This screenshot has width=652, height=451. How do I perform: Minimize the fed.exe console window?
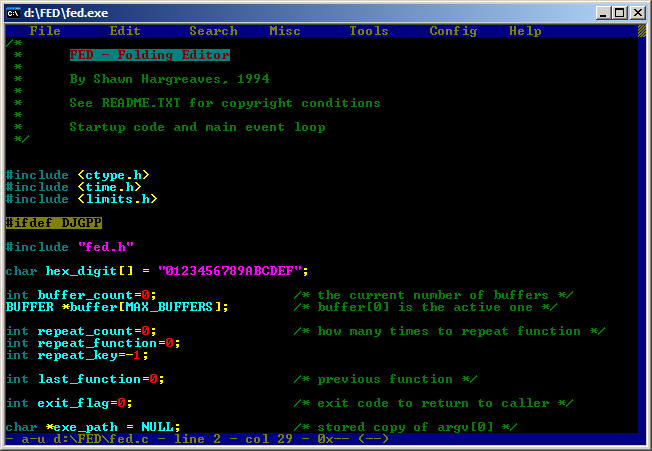pos(603,12)
